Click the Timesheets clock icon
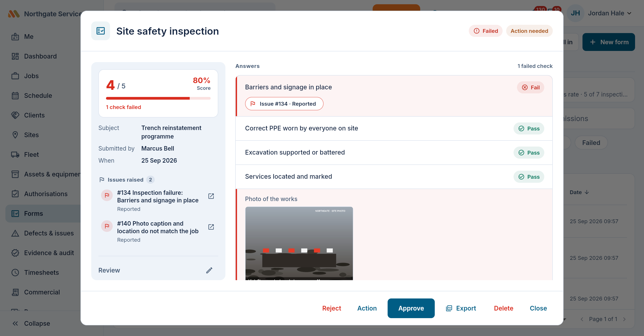 click(x=15, y=272)
